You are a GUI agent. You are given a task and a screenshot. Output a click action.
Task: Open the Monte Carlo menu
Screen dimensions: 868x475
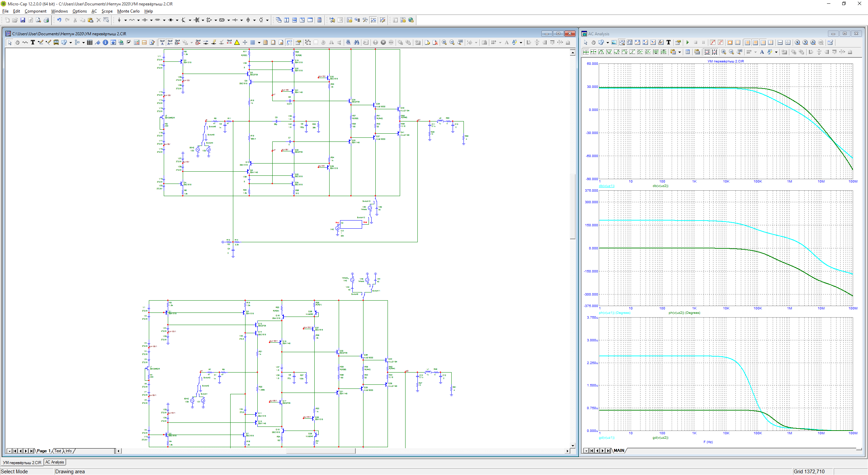[128, 11]
